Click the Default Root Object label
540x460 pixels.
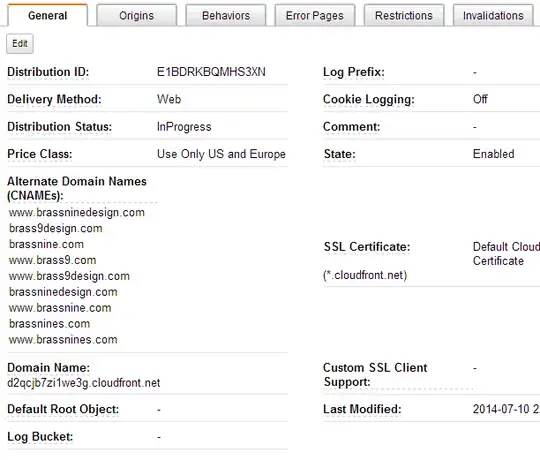63,409
